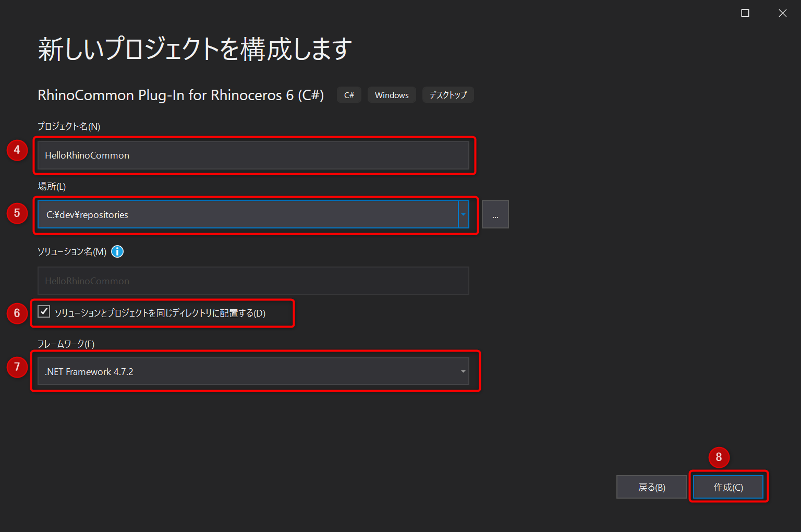Click the ソリューション名(M) label

tap(72, 251)
